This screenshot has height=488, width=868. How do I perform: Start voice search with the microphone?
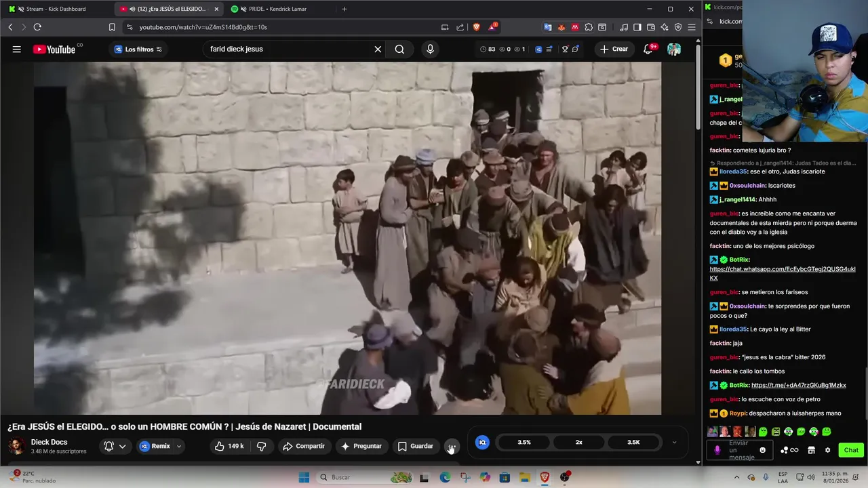430,49
